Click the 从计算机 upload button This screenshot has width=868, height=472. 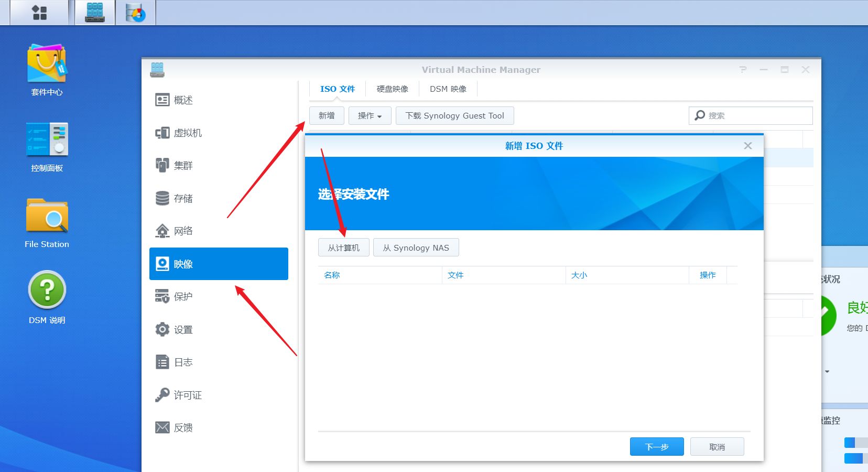tap(344, 248)
